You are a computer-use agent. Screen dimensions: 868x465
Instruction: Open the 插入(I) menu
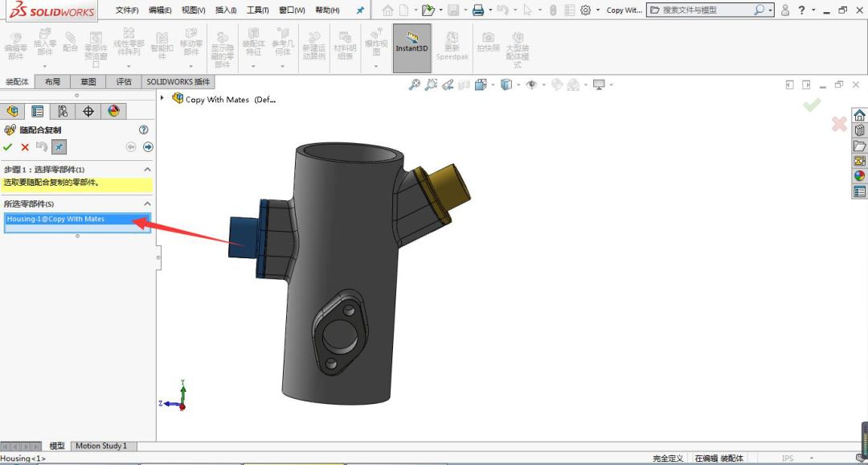[x=226, y=10]
